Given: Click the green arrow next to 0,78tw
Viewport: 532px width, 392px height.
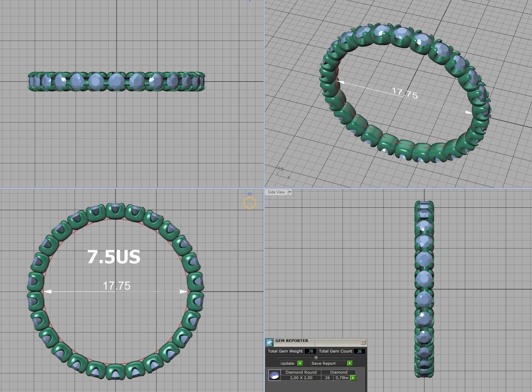Looking at the screenshot, I should click(353, 378).
